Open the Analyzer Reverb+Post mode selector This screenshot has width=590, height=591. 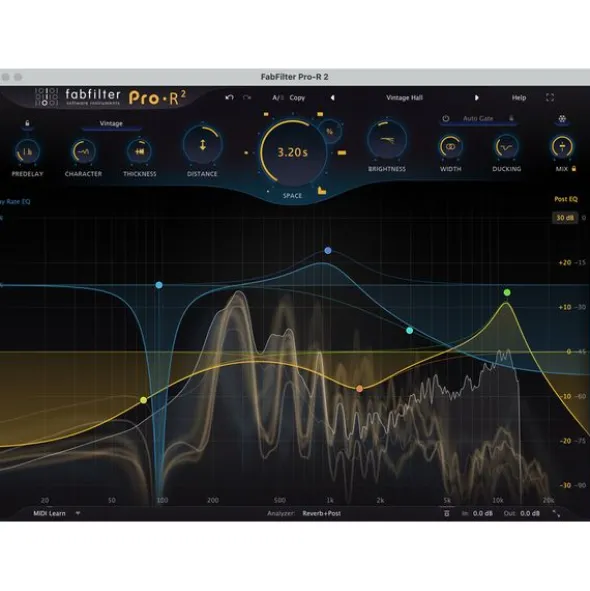click(x=322, y=513)
